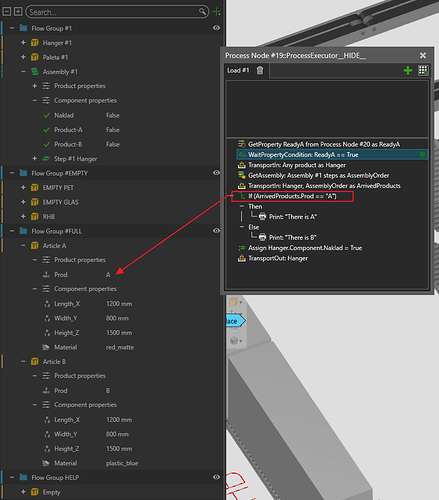Image resolution: width=439 pixels, height=500 pixels.
Task: Select Assign Hanger.Component.Naklad statement
Action: 300,248
